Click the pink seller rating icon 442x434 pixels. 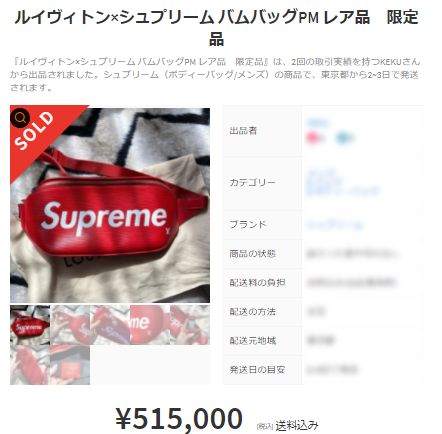coord(313,137)
